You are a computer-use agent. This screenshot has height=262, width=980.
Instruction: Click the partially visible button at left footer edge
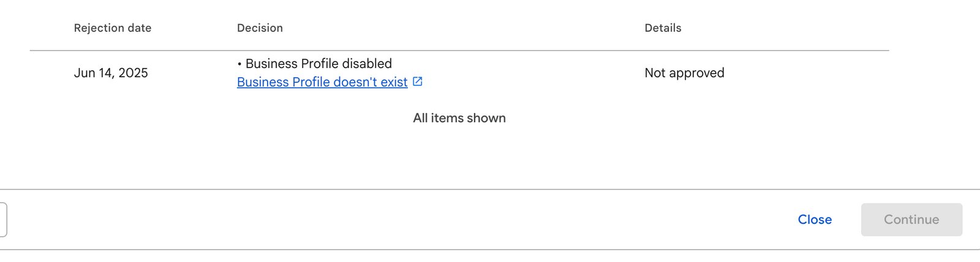3,220
